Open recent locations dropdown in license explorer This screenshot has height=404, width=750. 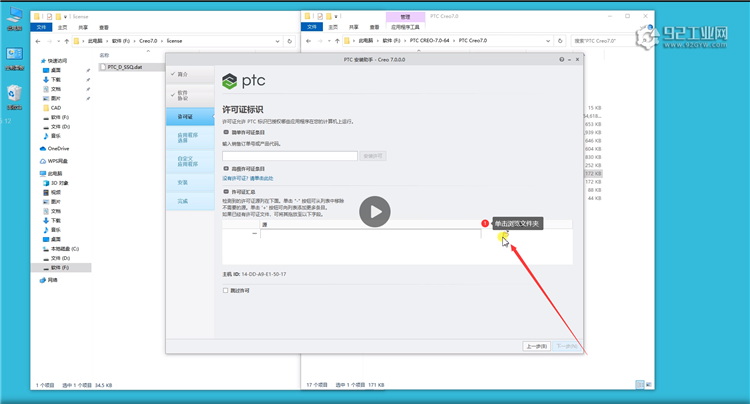point(59,41)
